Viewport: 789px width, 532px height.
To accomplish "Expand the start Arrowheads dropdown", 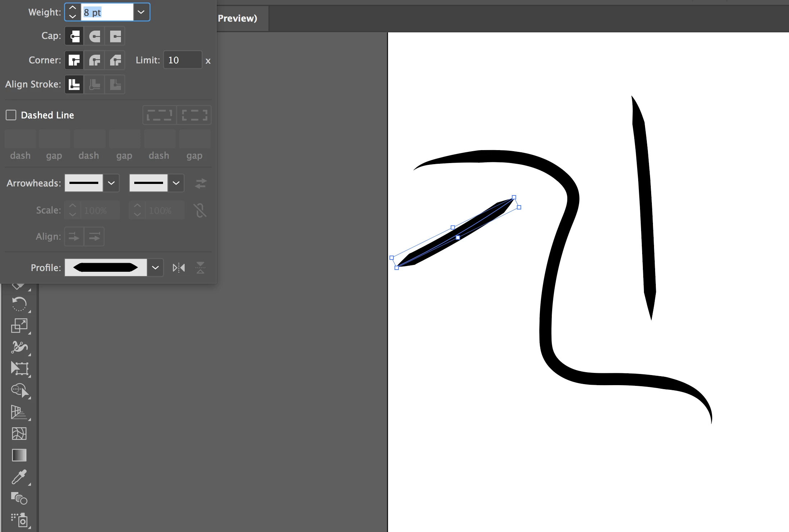I will point(112,183).
